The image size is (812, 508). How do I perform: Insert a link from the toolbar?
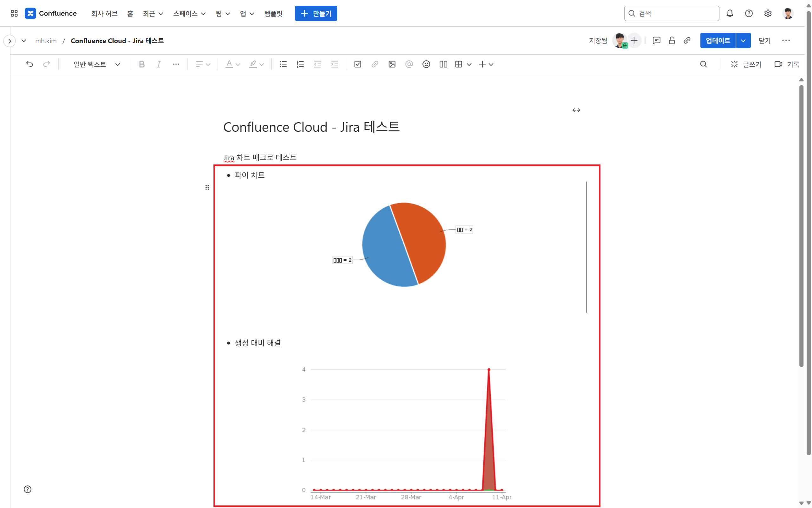(375, 64)
